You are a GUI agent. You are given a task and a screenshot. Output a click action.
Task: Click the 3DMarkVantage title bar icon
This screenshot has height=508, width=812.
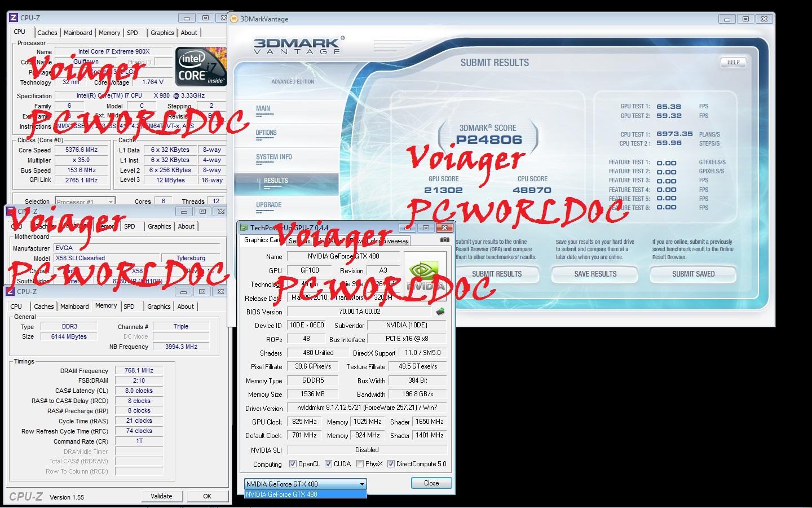coord(235,19)
